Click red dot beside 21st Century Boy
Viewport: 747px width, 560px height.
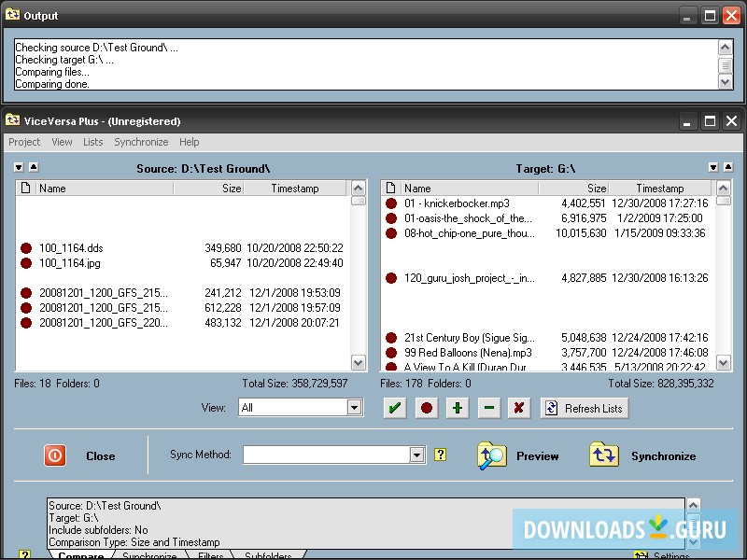pyautogui.click(x=391, y=338)
